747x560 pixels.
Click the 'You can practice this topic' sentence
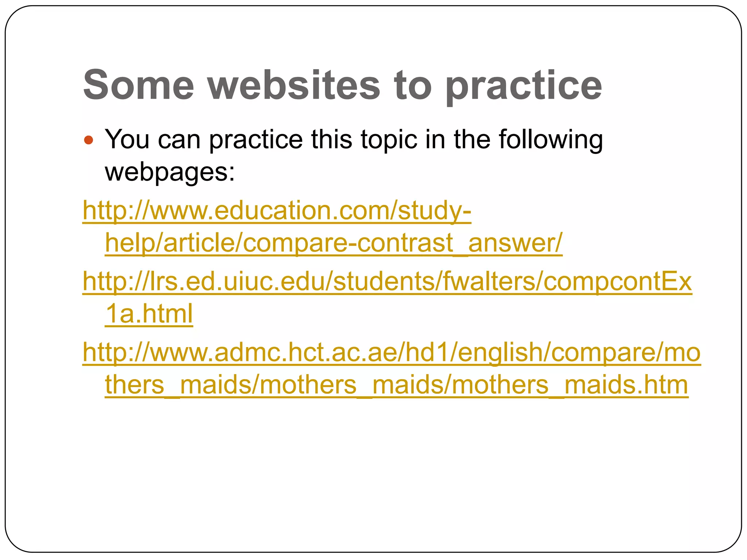tap(354, 155)
